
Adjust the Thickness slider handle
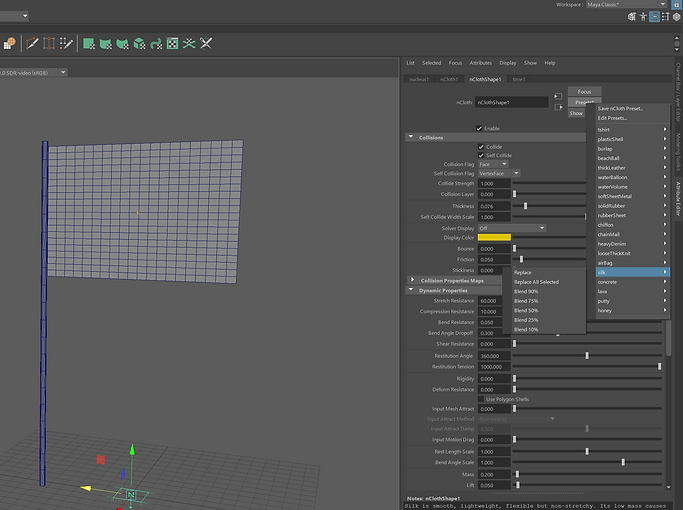pyautogui.click(x=525, y=206)
